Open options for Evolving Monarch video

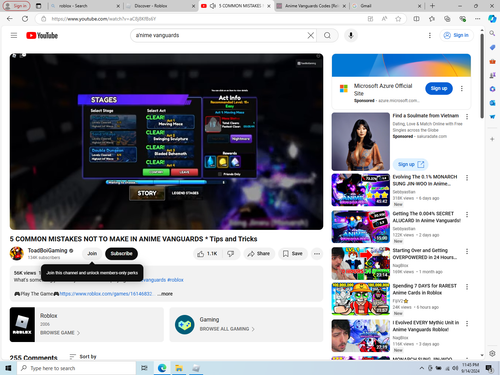[467, 178]
